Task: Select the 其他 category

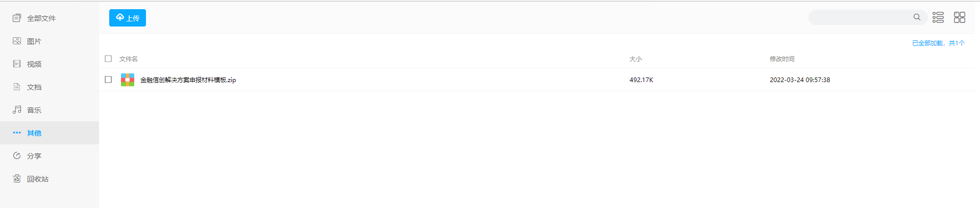Action: pyautogui.click(x=34, y=133)
